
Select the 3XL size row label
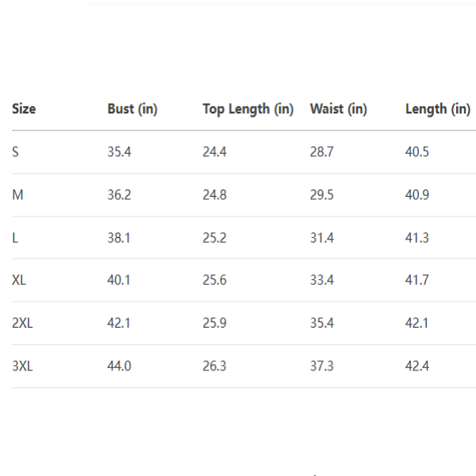tap(22, 366)
